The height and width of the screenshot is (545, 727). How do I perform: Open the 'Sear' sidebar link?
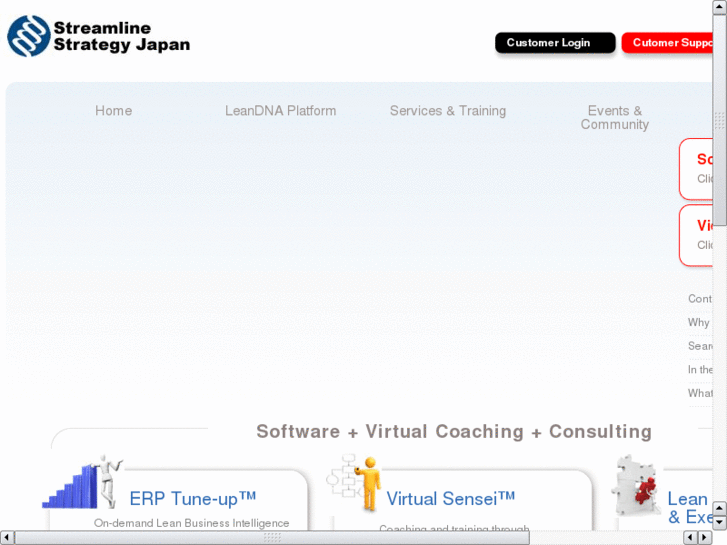pyautogui.click(x=700, y=346)
